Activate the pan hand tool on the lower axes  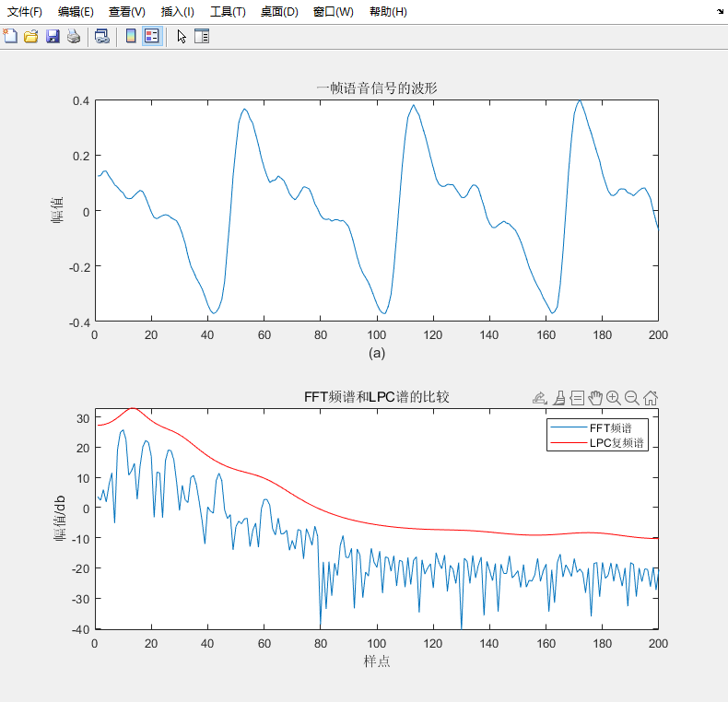click(x=595, y=398)
